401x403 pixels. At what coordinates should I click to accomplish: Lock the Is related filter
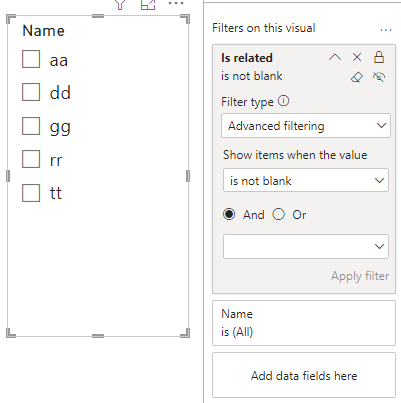tap(379, 57)
